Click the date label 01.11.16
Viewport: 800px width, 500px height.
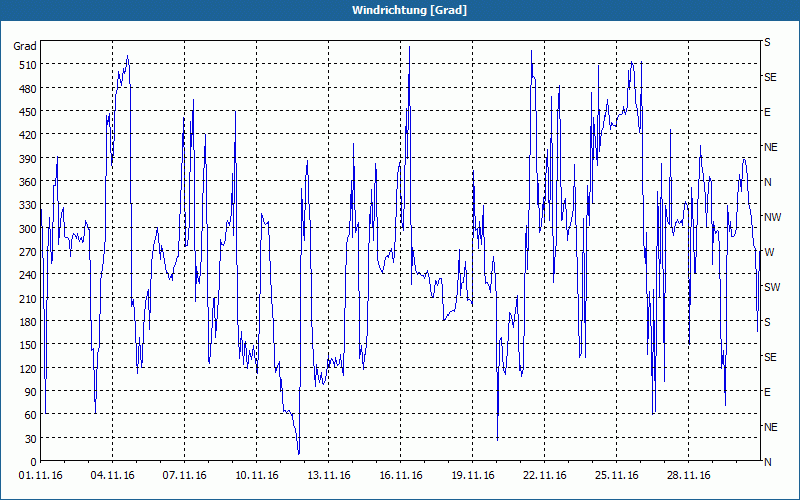(x=40, y=476)
